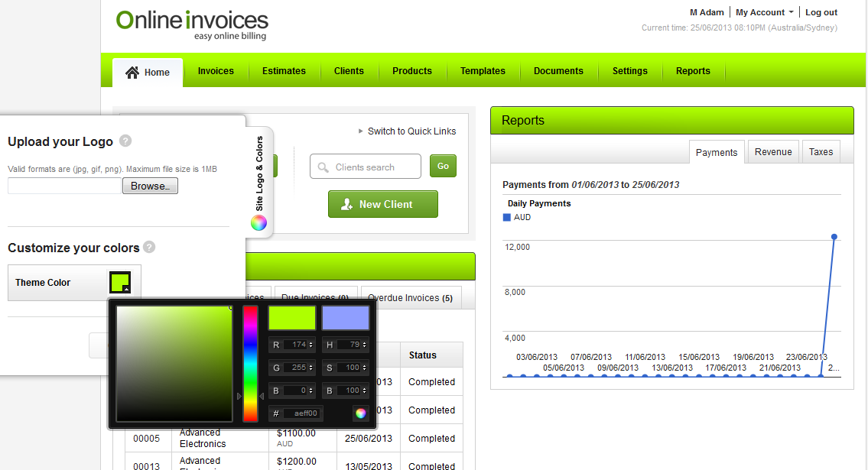Viewport: 868px width, 470px height.
Task: Click the color wheel icon on Site Logo & Colors tab
Action: (x=259, y=222)
